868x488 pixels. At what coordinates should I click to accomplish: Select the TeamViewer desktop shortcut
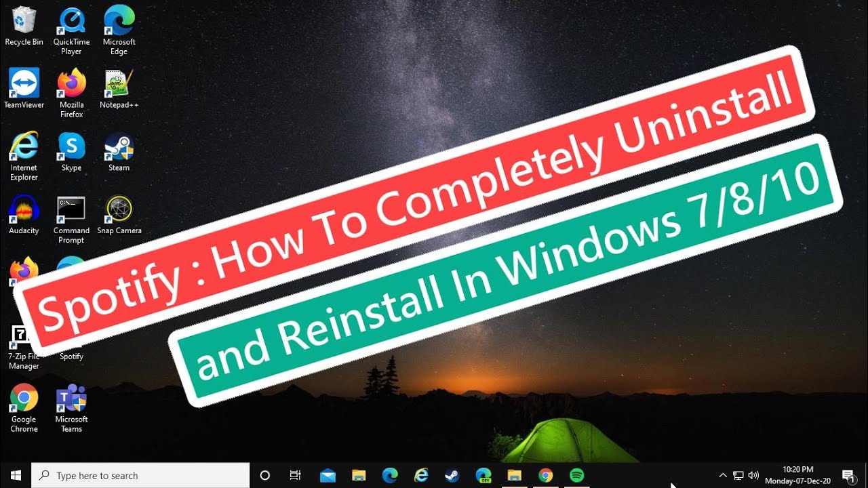pos(24,89)
